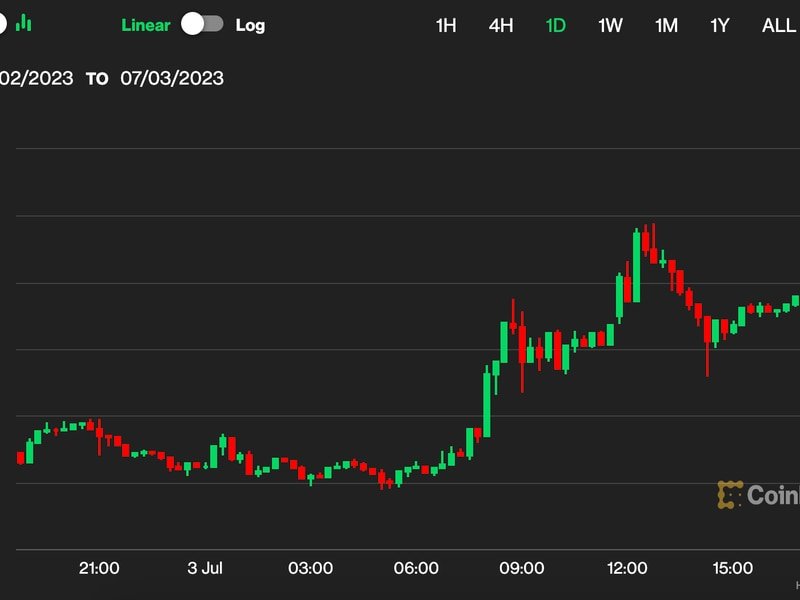Click the 15:00 time axis label
The image size is (800, 600).
point(732,568)
